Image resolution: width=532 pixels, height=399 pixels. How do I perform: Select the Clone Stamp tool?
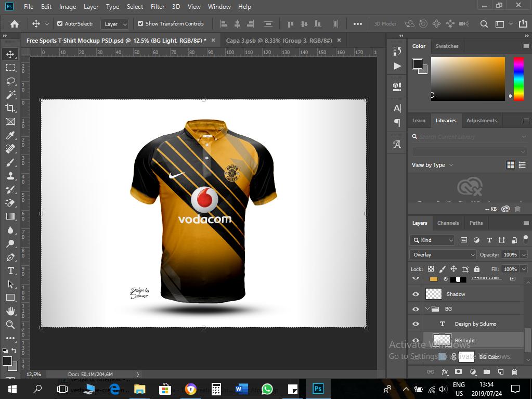10,176
